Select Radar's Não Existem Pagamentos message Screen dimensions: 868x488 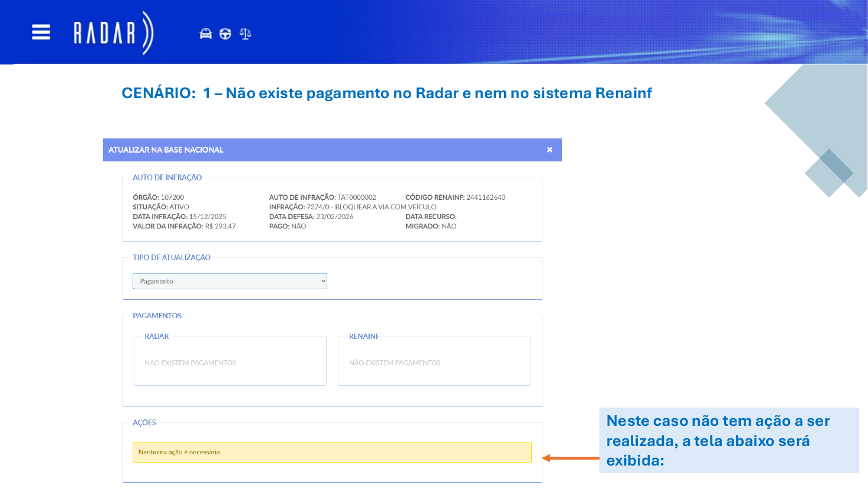pyautogui.click(x=191, y=363)
